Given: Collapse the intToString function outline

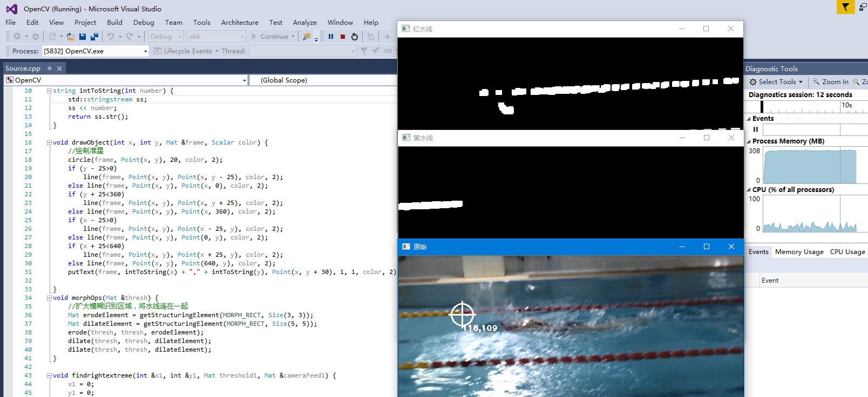Looking at the screenshot, I should [x=49, y=91].
